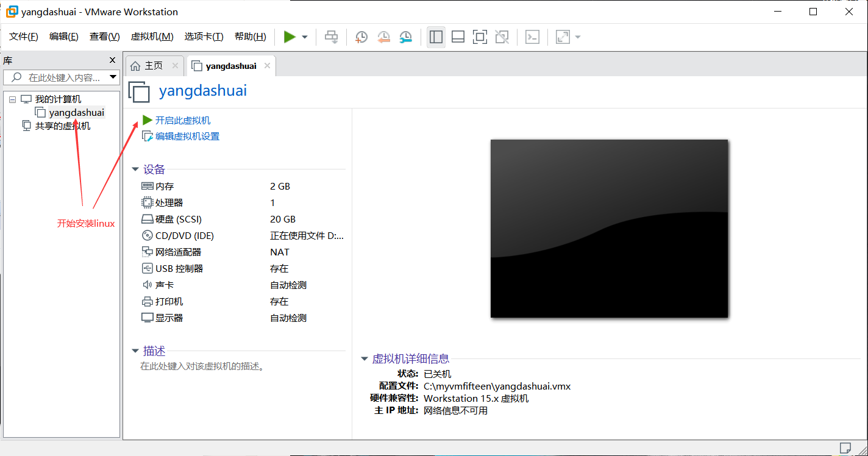This screenshot has width=868, height=456.
Task: Click the 打印机 printer device icon
Action: (x=148, y=301)
